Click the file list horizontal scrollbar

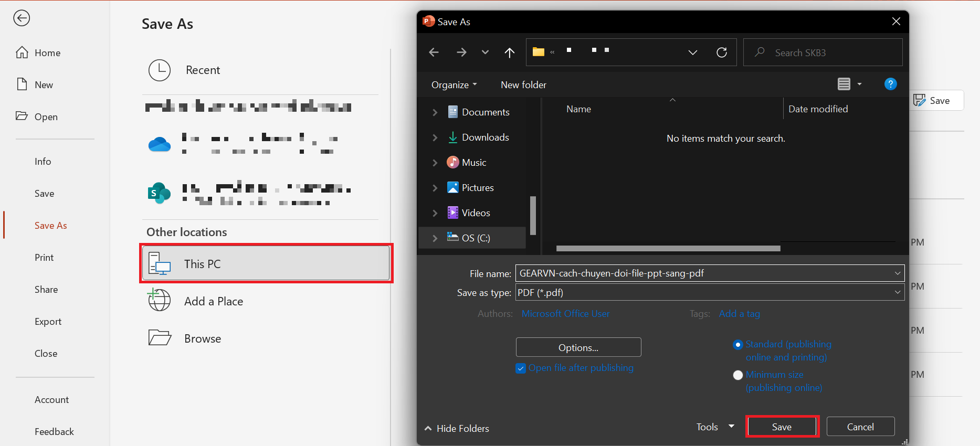point(668,249)
